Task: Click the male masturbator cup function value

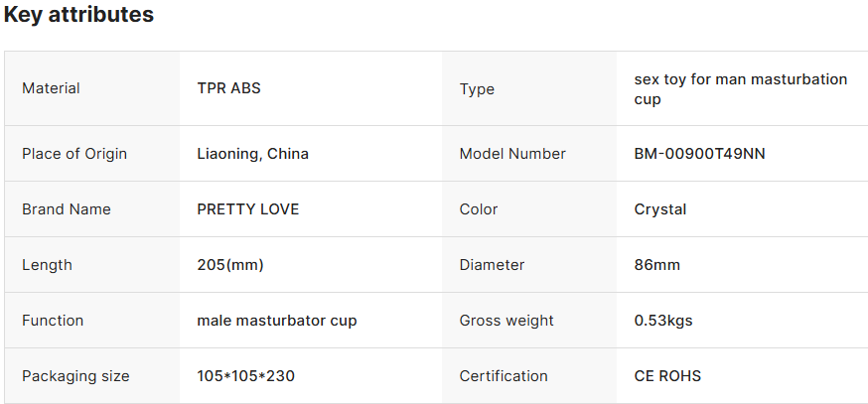Action: [x=276, y=321]
